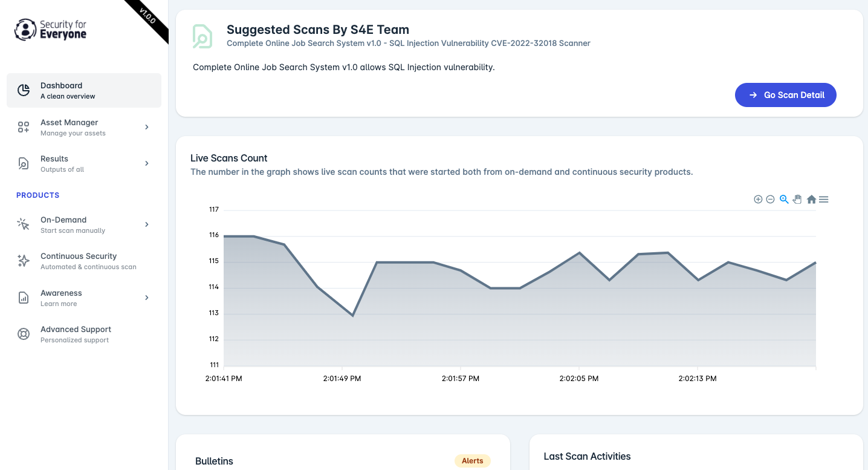Expand the Asset Manager submenu chevron
Image resolution: width=868 pixels, height=470 pixels.
click(x=147, y=127)
